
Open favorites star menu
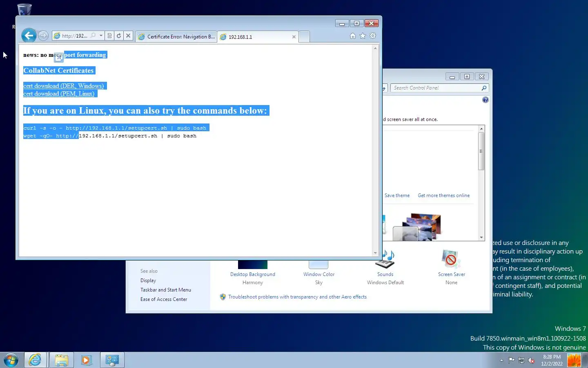[x=363, y=36]
